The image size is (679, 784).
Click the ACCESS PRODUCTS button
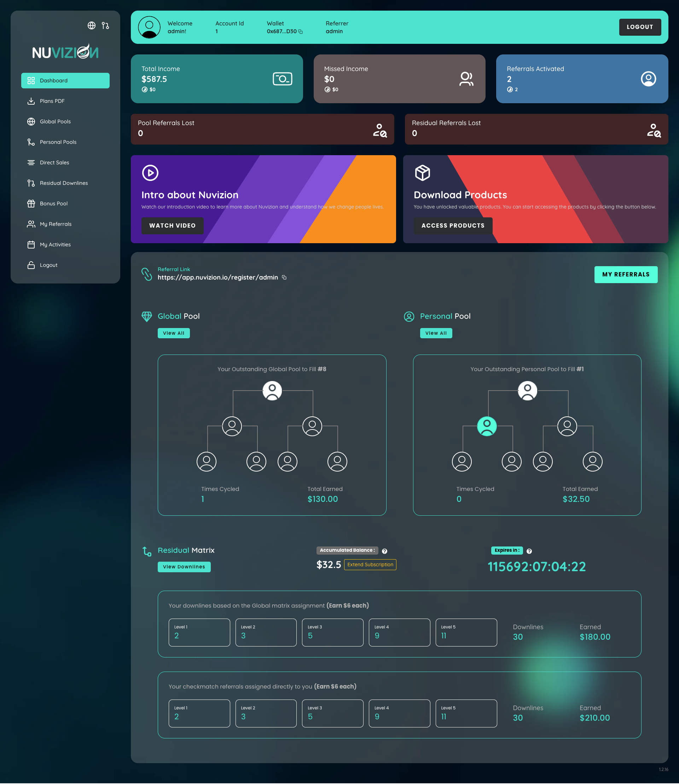(x=453, y=226)
